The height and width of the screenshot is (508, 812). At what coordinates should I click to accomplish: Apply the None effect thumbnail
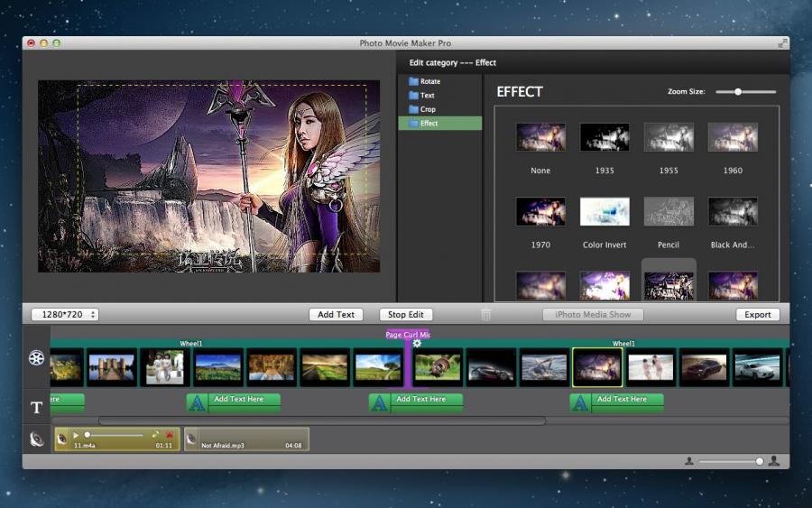pos(540,137)
